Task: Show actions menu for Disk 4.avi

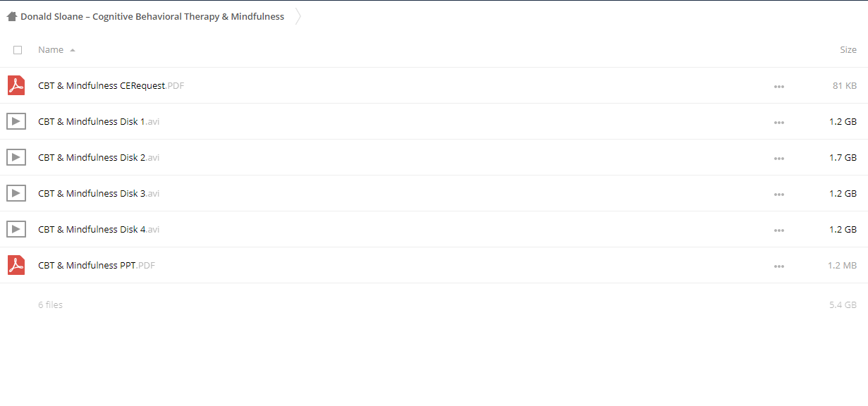Action: point(778,230)
